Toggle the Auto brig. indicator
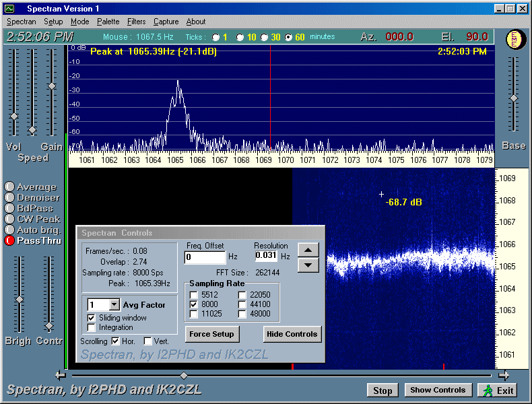 [9, 230]
